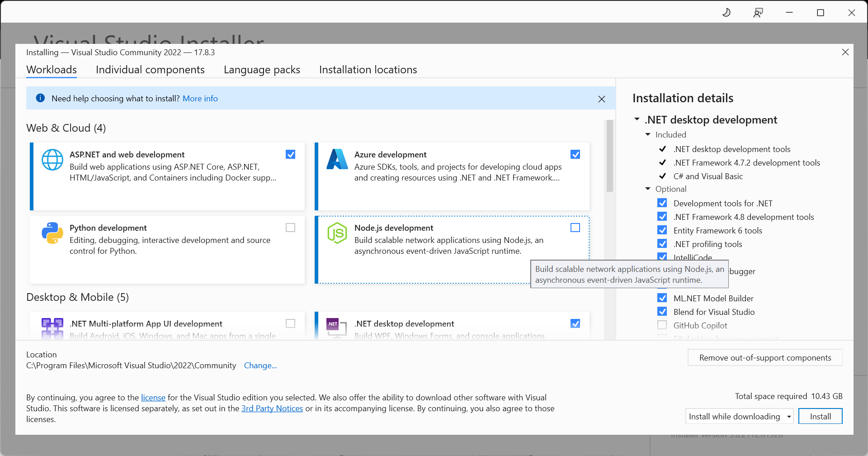Check the Node.js development workload checkbox
Screen dimensions: 868x456
(x=576, y=228)
